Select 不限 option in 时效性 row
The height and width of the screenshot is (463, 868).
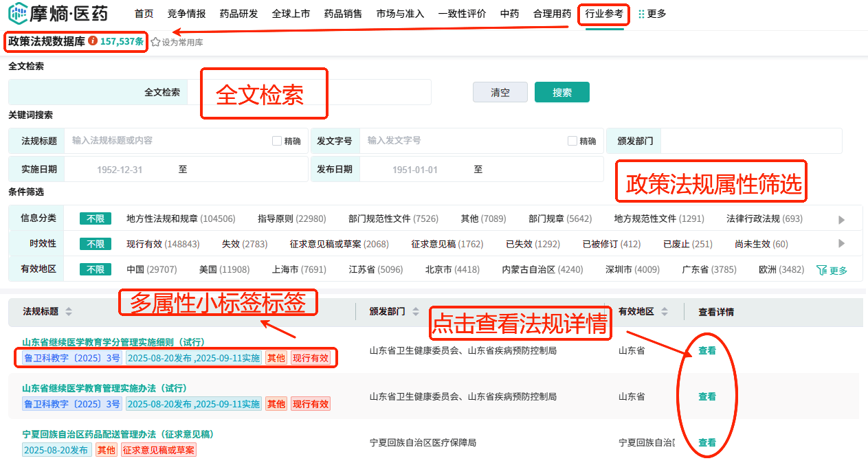coord(95,244)
